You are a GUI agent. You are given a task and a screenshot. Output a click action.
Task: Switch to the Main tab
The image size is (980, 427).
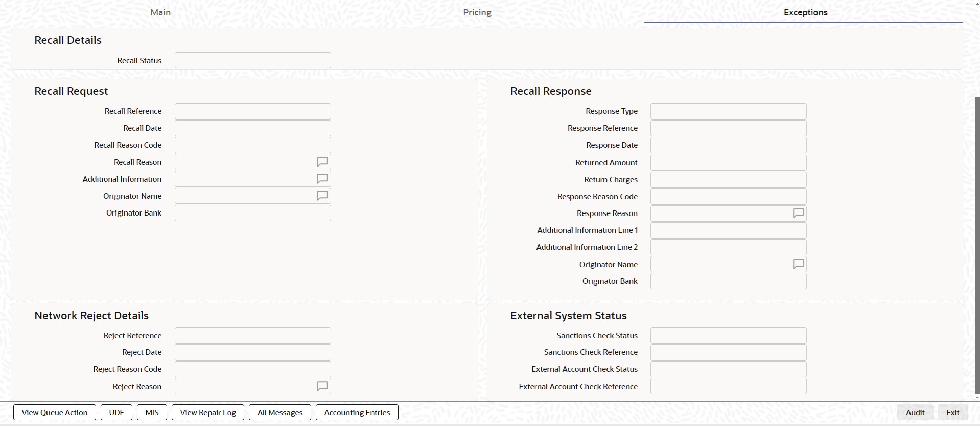click(160, 12)
